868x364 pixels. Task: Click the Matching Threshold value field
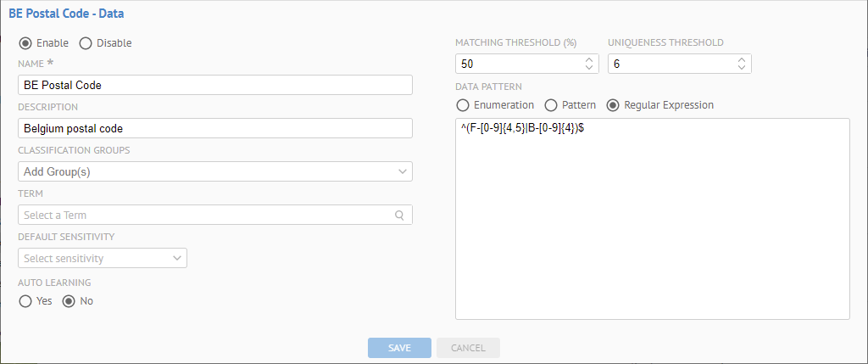tap(517, 64)
